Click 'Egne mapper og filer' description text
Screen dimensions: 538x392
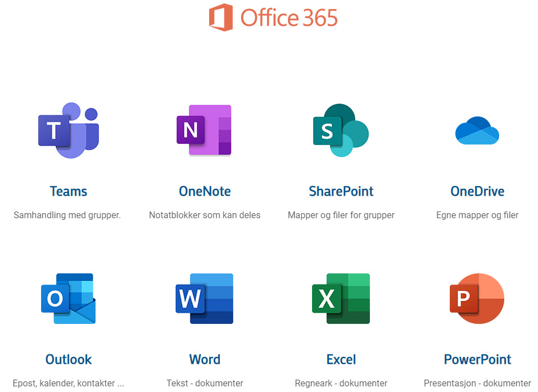click(x=477, y=215)
